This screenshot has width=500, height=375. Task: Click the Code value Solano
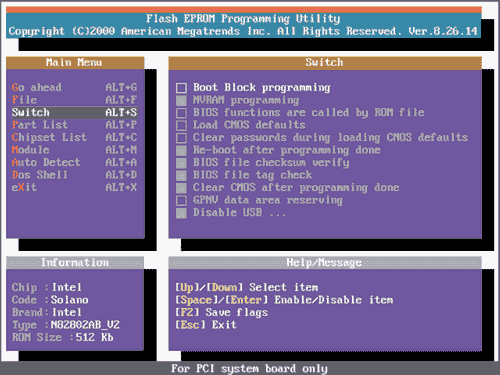(x=70, y=300)
